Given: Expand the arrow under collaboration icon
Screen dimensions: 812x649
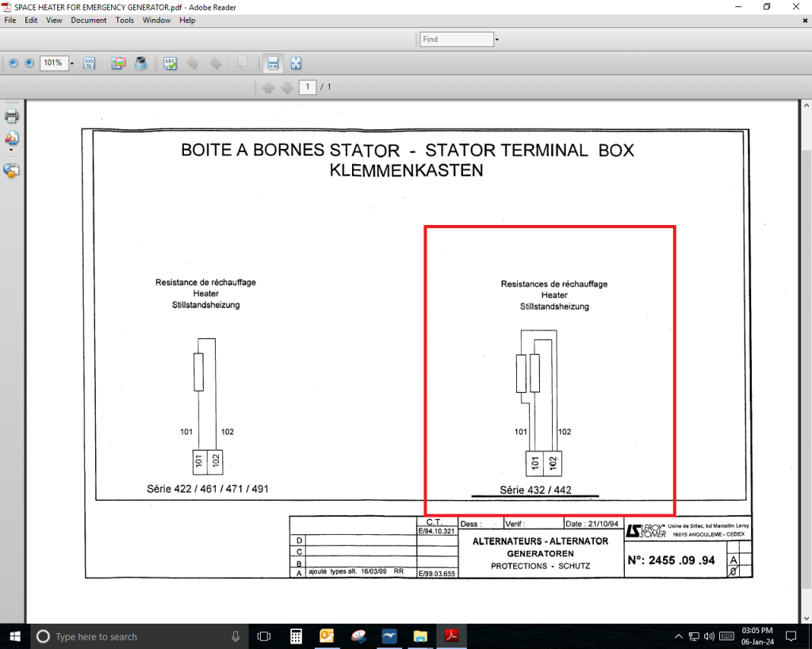Looking at the screenshot, I should click(12, 150).
